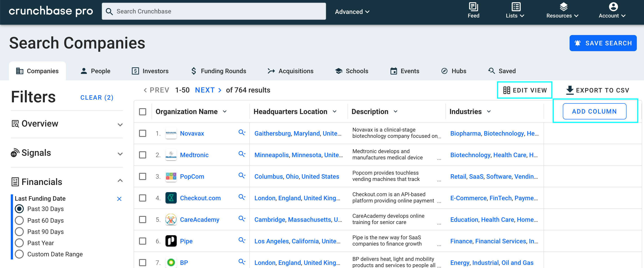The width and height of the screenshot is (644, 268).
Task: Click the Add Column button
Action: [594, 111]
